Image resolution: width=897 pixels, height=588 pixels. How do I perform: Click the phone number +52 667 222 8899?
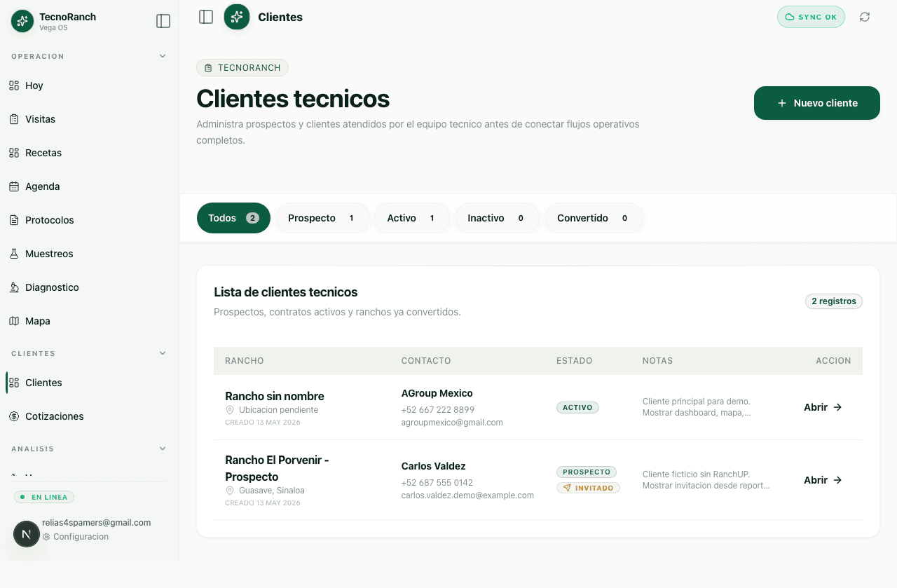pyautogui.click(x=438, y=410)
